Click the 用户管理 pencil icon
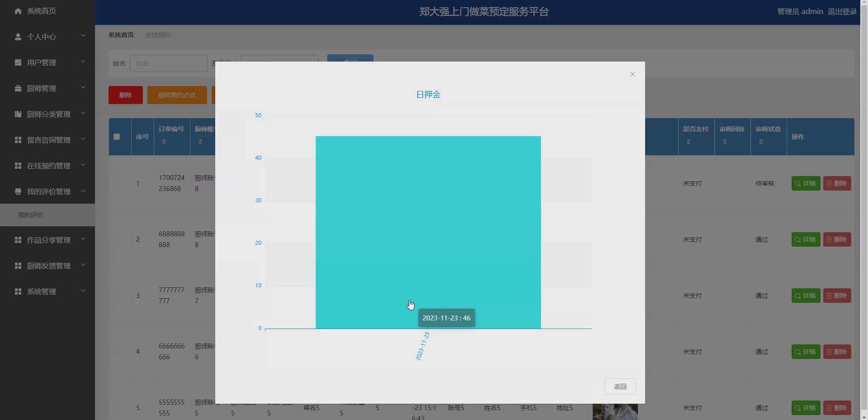Viewport: 868px width, 420px height. (x=18, y=62)
